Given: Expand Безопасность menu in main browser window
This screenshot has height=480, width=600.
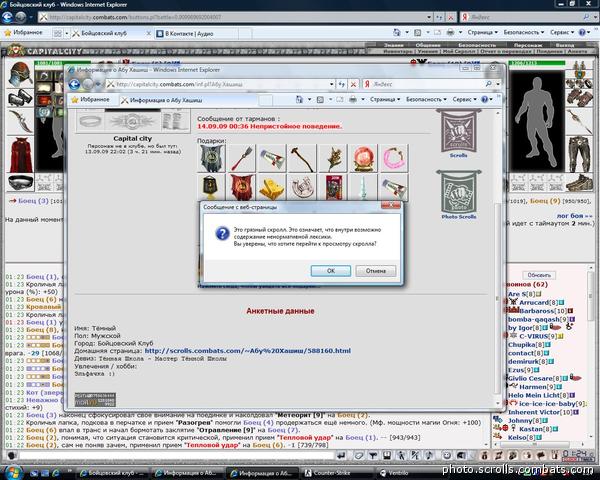Looking at the screenshot, I should tap(523, 32).
